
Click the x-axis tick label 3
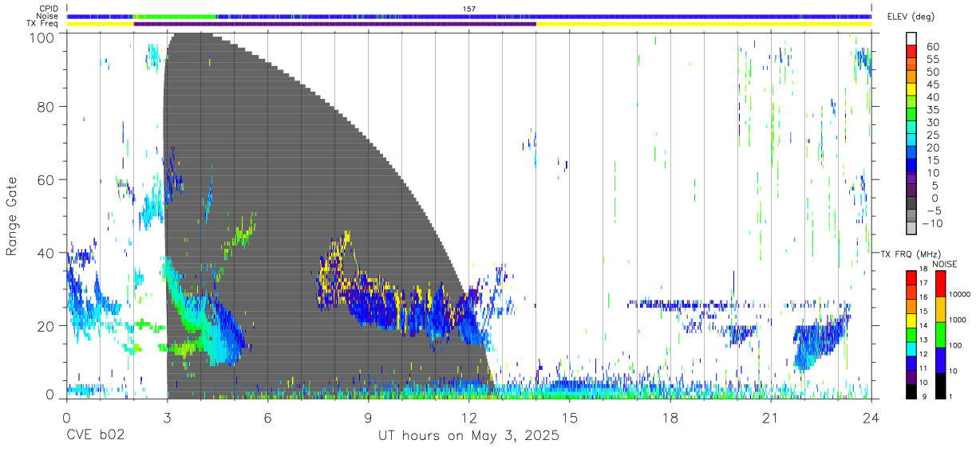(167, 418)
